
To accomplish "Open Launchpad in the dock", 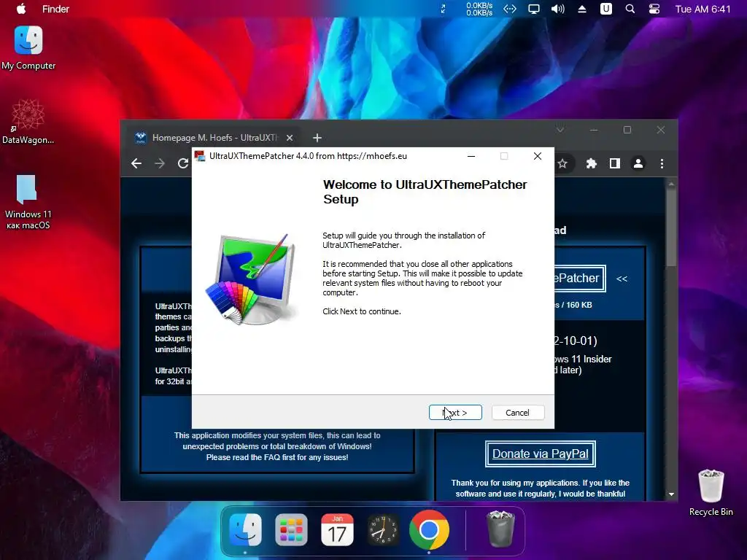I will 291,530.
